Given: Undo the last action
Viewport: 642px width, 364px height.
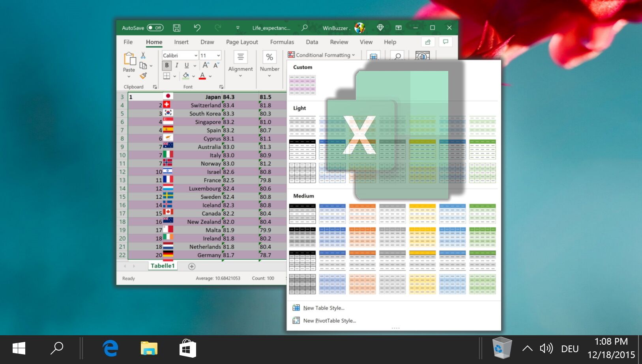Looking at the screenshot, I should [197, 28].
